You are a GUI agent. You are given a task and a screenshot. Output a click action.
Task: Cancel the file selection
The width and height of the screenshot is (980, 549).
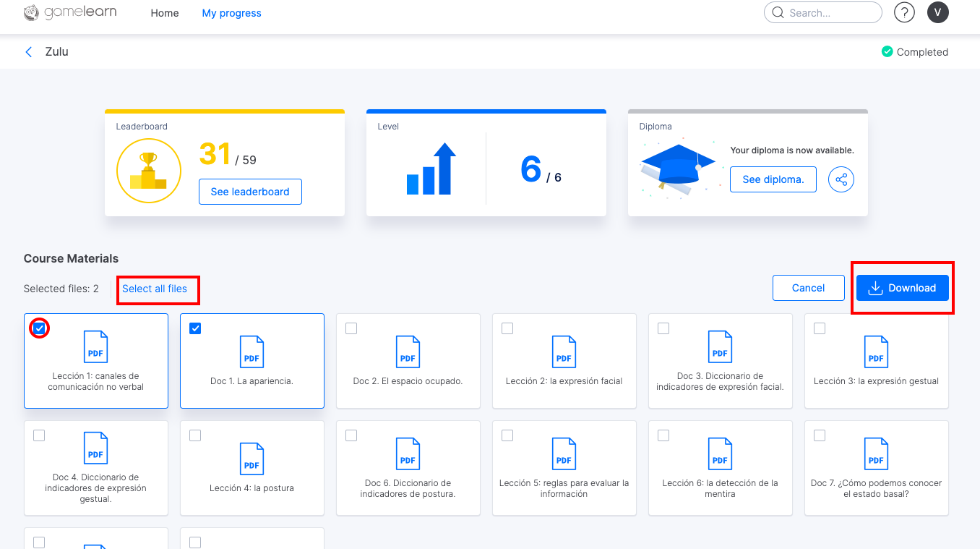[x=808, y=288]
